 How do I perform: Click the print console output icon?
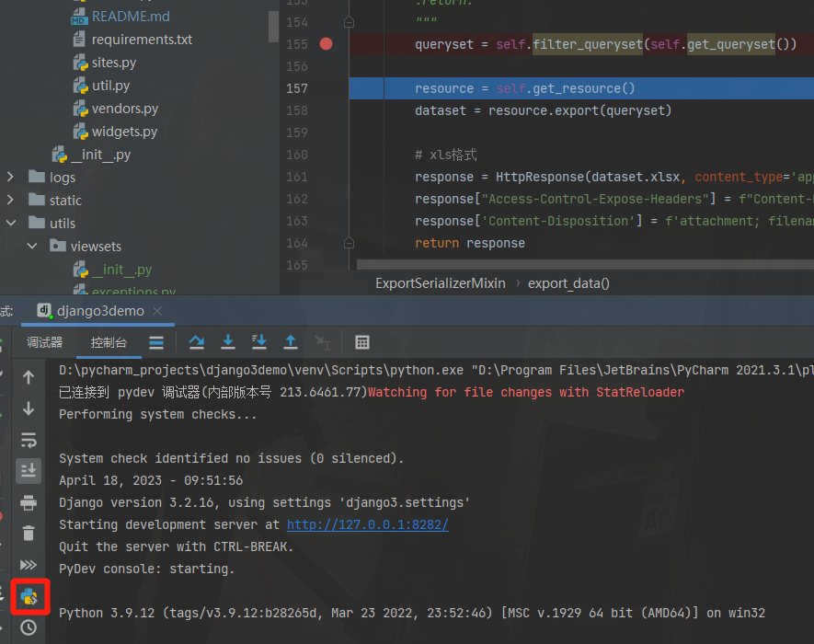pos(29,501)
